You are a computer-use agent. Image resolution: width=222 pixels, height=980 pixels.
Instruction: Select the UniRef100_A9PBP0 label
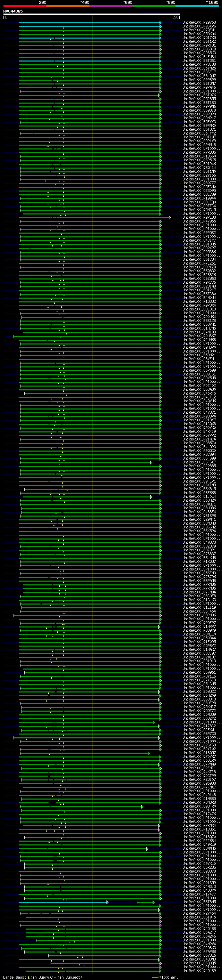pyautogui.click(x=199, y=114)
